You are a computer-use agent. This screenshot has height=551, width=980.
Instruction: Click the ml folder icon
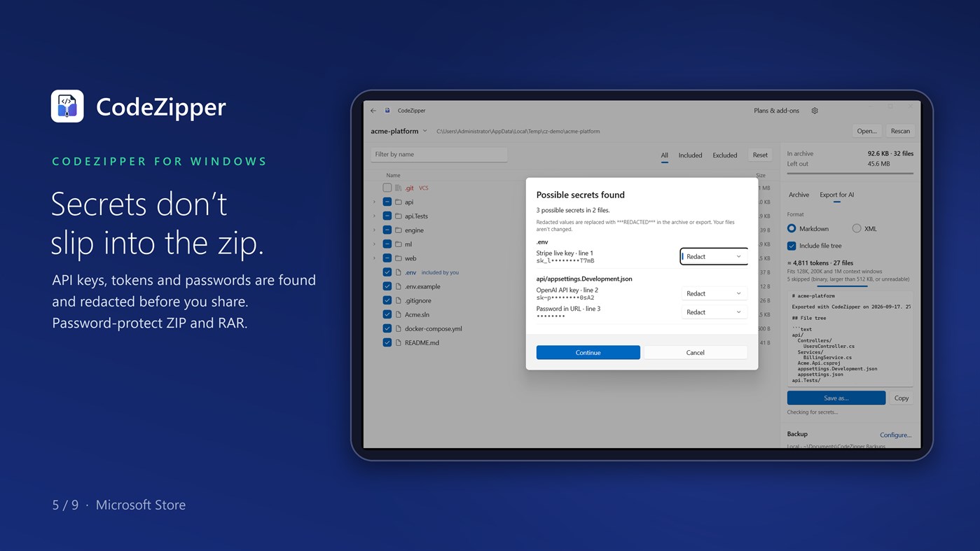tap(398, 244)
